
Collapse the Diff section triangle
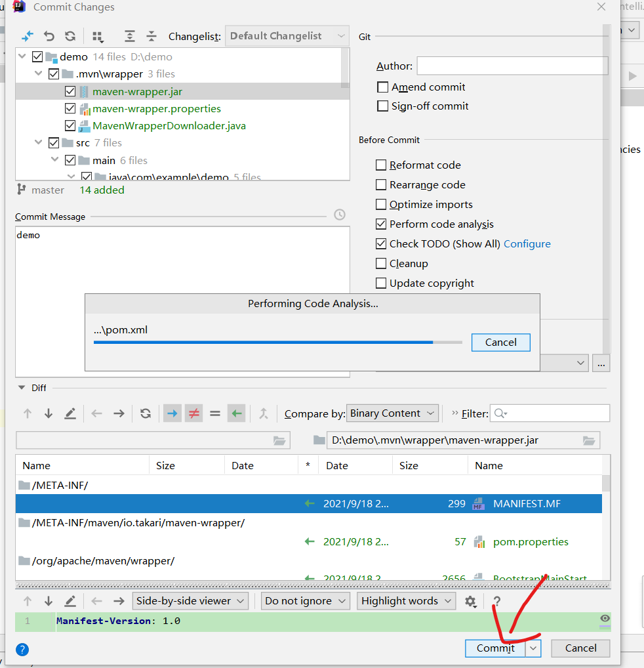21,388
